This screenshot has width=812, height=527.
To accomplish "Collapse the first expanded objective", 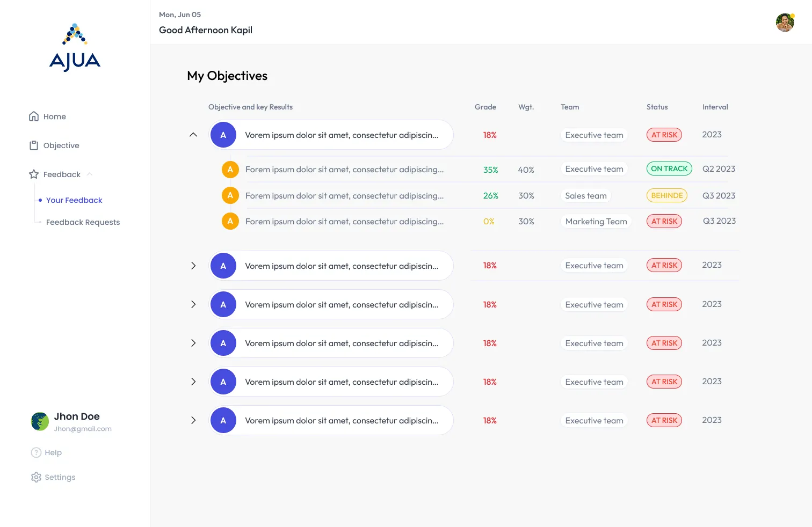I will 193,135.
